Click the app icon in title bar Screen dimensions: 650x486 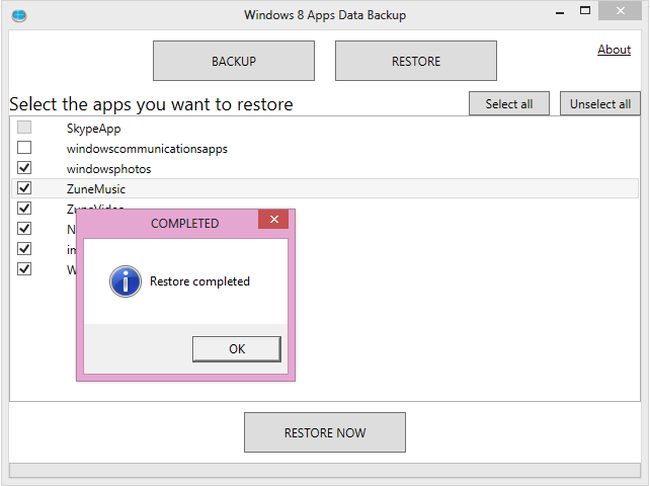pos(19,16)
